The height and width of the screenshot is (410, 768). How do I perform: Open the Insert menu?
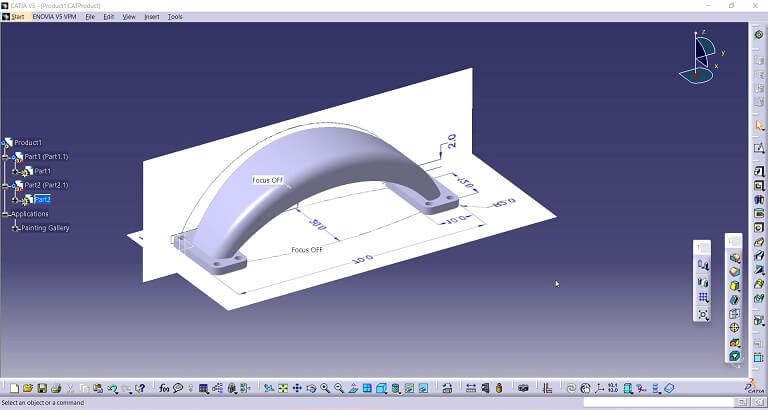click(152, 17)
